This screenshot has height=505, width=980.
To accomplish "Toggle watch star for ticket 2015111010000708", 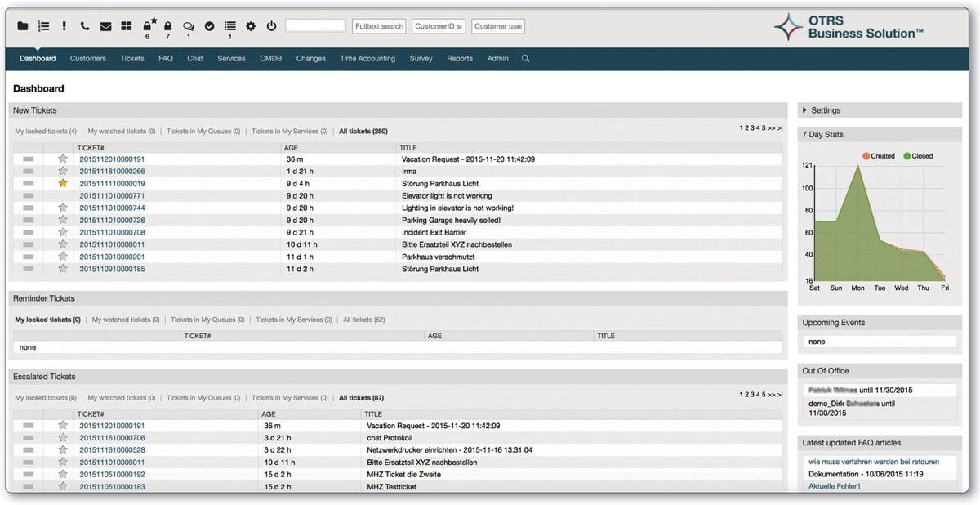I will 63,232.
